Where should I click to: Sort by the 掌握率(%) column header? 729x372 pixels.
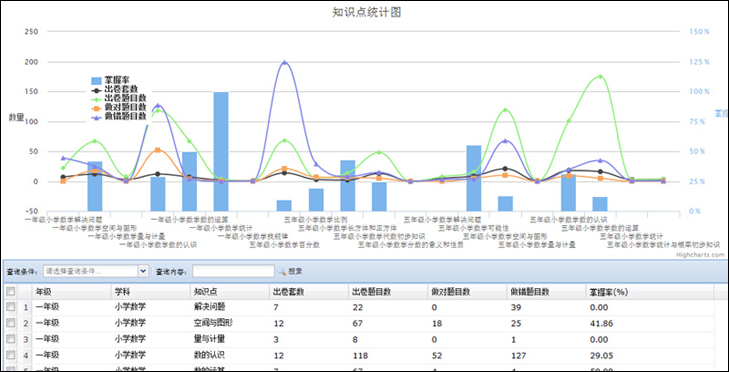point(649,292)
